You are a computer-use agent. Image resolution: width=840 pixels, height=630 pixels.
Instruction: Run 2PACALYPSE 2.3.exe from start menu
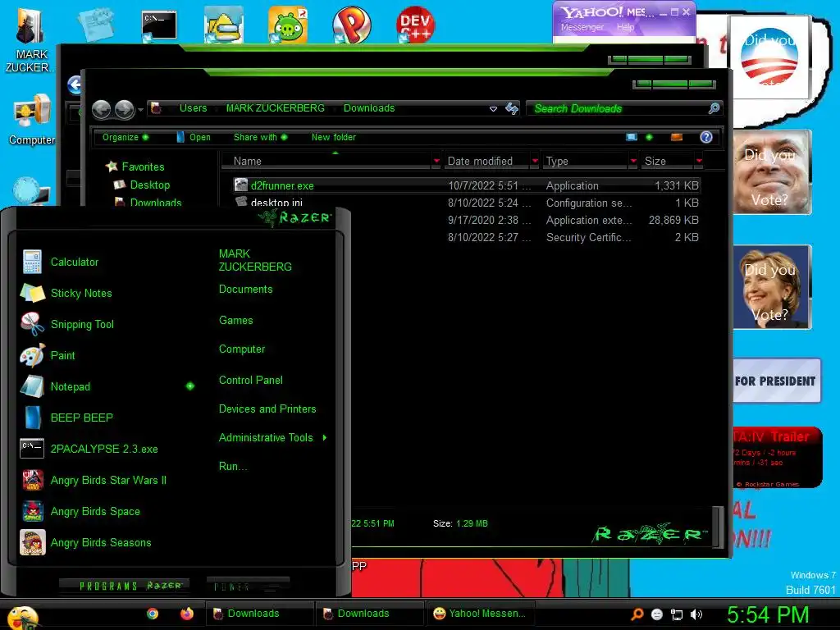point(104,449)
